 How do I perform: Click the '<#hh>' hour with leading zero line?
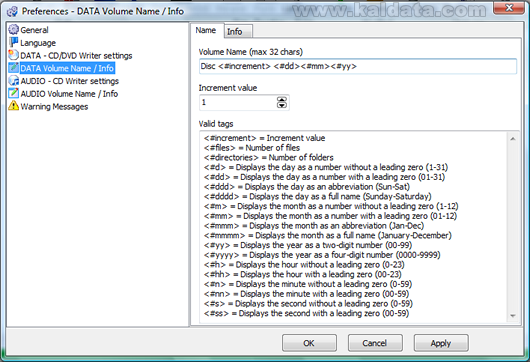click(x=303, y=274)
